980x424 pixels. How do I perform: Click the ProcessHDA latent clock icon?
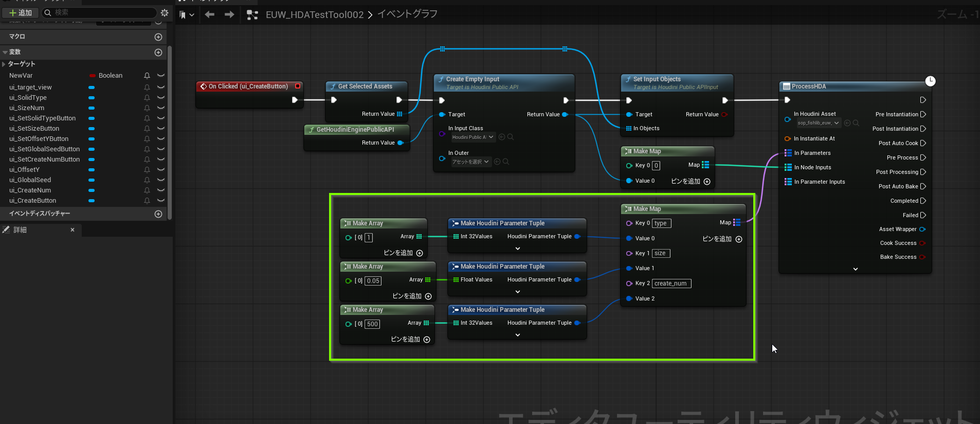point(930,81)
